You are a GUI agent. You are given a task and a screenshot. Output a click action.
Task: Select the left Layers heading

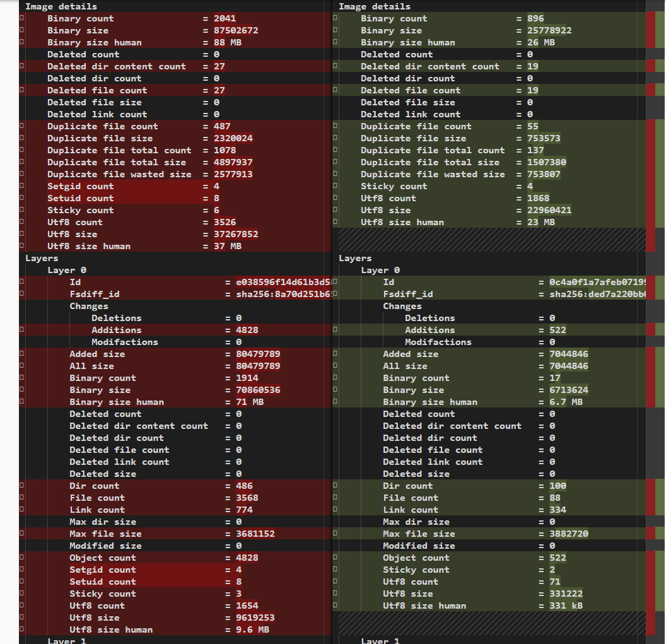pos(42,258)
